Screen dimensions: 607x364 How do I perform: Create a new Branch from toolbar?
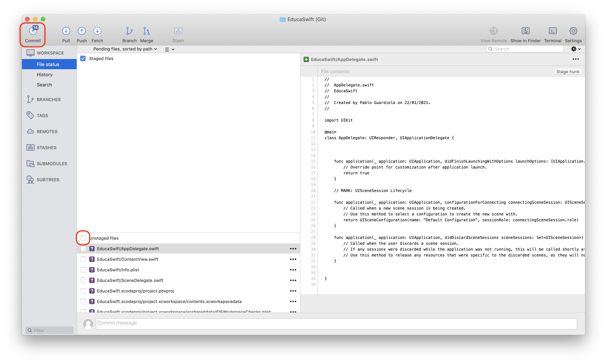click(129, 31)
